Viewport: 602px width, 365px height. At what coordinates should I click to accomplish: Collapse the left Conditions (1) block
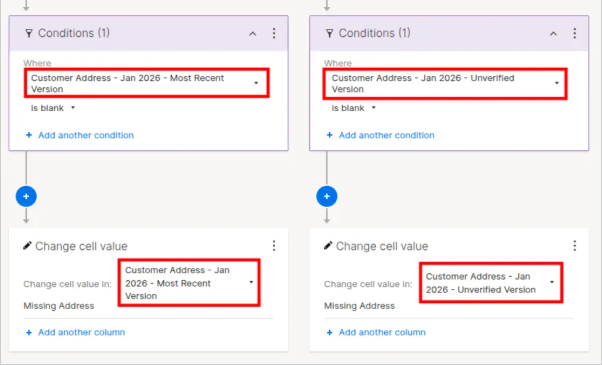tap(253, 34)
